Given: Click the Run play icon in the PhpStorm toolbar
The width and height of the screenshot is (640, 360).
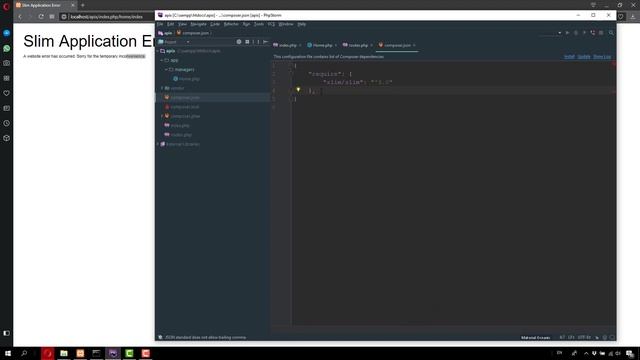Looking at the screenshot, I should (x=567, y=33).
